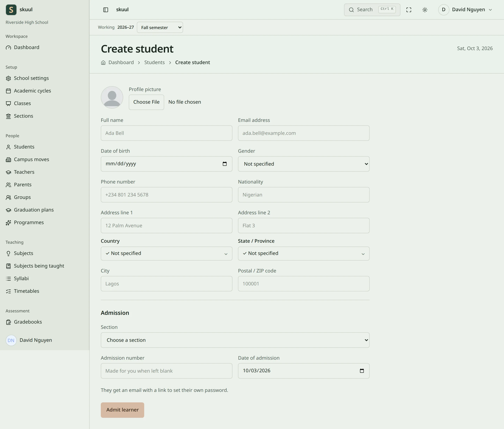
Task: Click the profile picture avatar placeholder
Action: point(112,98)
